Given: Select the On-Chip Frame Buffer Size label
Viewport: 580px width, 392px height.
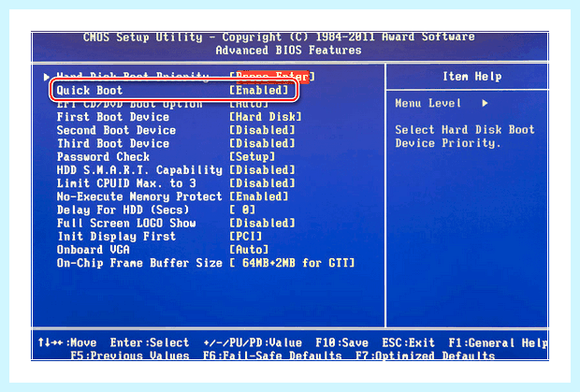Looking at the screenshot, I should coord(139,263).
